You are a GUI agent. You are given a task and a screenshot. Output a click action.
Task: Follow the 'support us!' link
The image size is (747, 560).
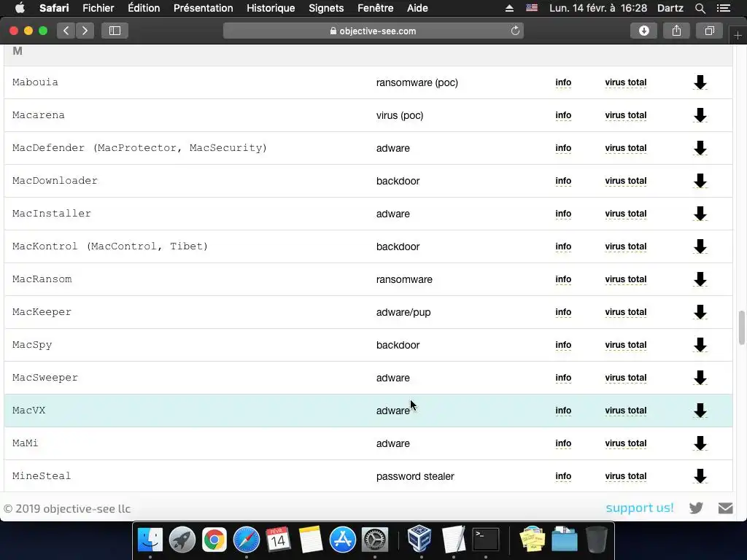(x=639, y=507)
